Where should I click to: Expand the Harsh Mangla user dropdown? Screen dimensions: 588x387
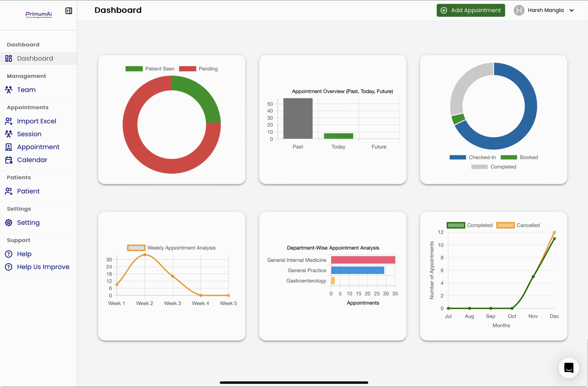click(571, 10)
